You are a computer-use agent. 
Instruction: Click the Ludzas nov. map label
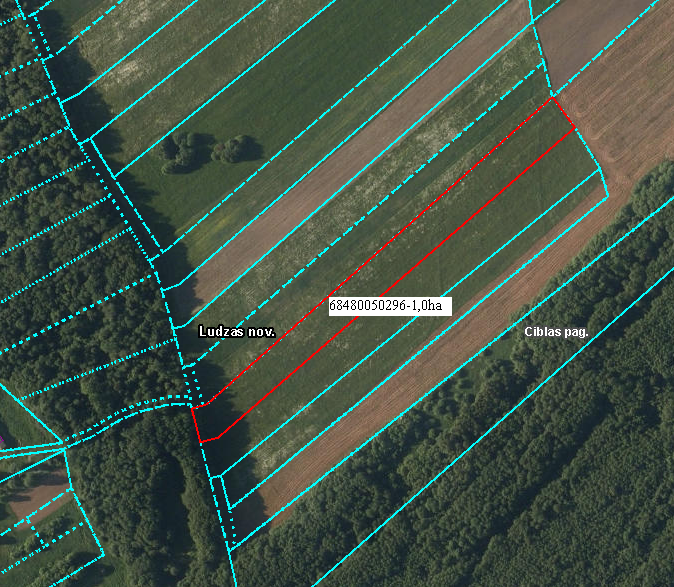237,331
